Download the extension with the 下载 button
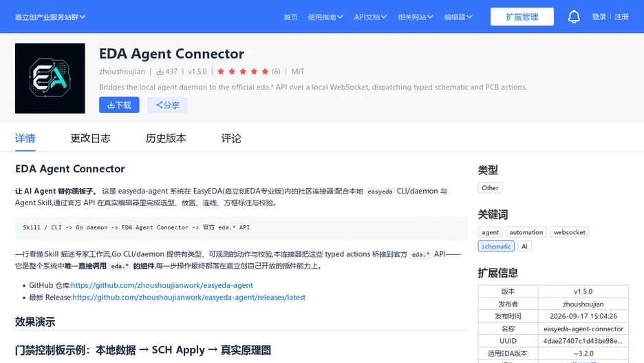The width and height of the screenshot is (644, 363). (x=119, y=105)
